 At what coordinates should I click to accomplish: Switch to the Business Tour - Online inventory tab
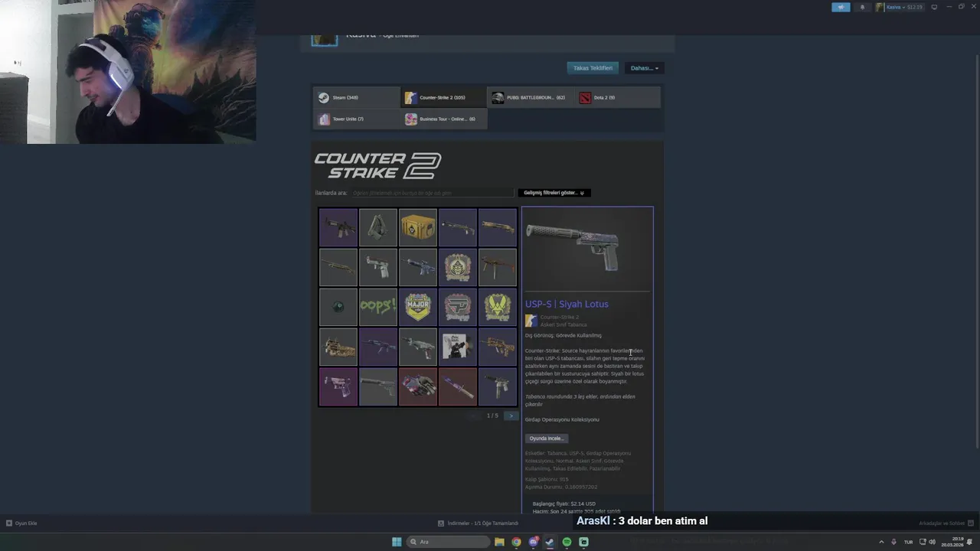(x=443, y=119)
